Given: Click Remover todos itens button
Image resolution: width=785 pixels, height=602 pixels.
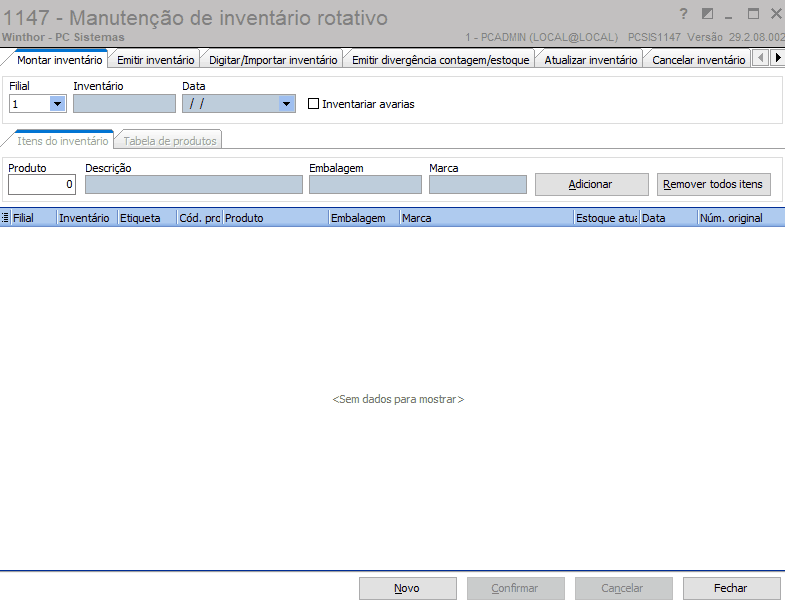Looking at the screenshot, I should [x=713, y=184].
